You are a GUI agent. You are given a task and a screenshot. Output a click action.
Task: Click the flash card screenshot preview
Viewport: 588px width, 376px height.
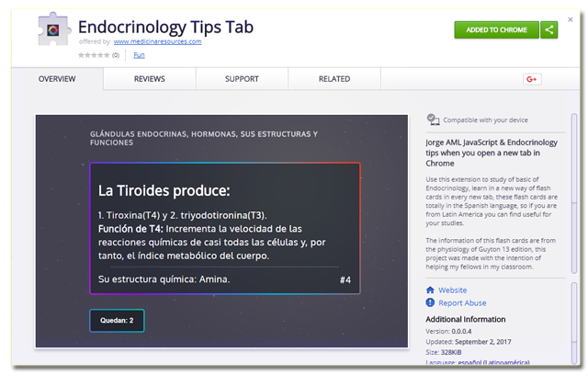221,231
